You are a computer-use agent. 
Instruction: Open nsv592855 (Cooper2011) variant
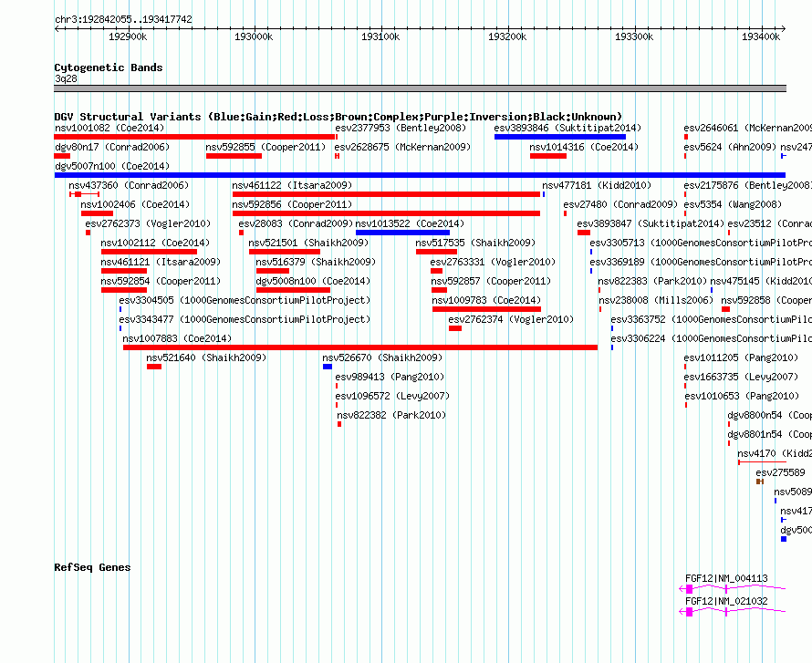pos(265,147)
